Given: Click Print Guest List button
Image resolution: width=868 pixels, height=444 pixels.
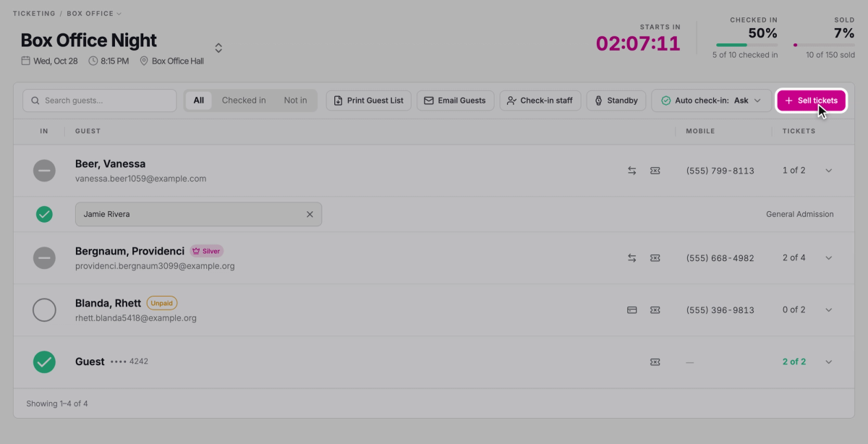Looking at the screenshot, I should pos(369,101).
